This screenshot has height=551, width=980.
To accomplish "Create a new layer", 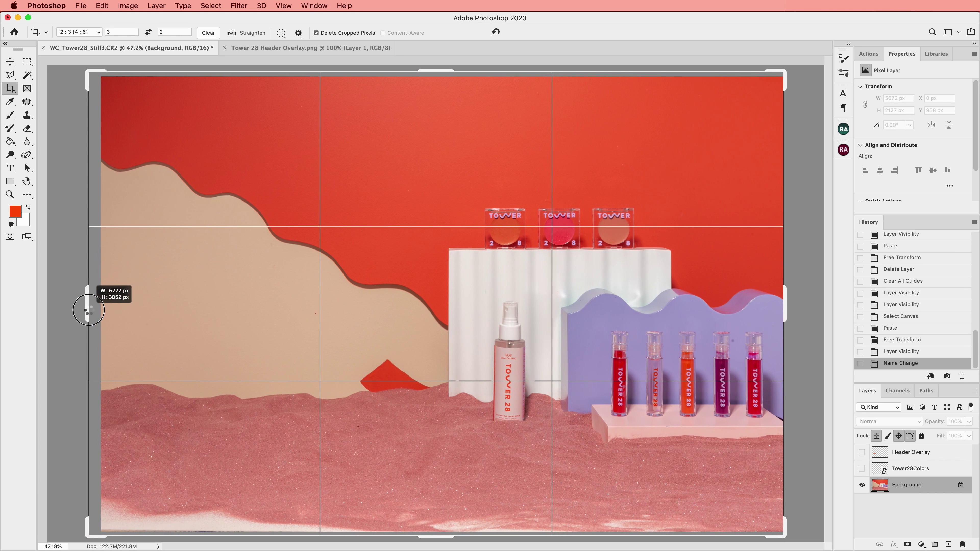I will pyautogui.click(x=948, y=544).
